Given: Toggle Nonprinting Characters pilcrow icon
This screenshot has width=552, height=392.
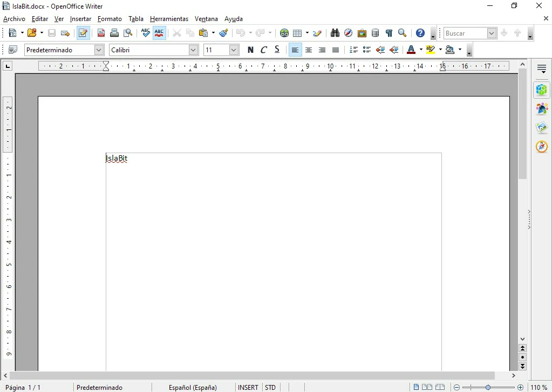Looking at the screenshot, I should tap(389, 33).
